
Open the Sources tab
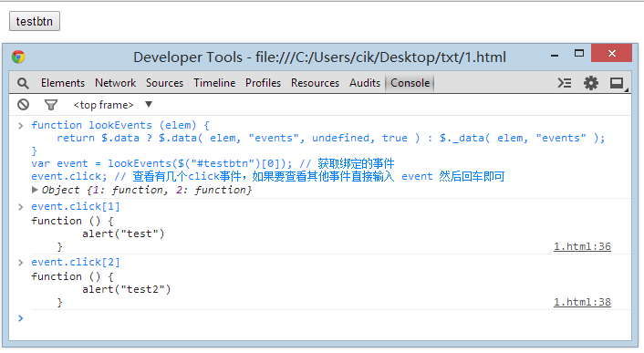(165, 83)
